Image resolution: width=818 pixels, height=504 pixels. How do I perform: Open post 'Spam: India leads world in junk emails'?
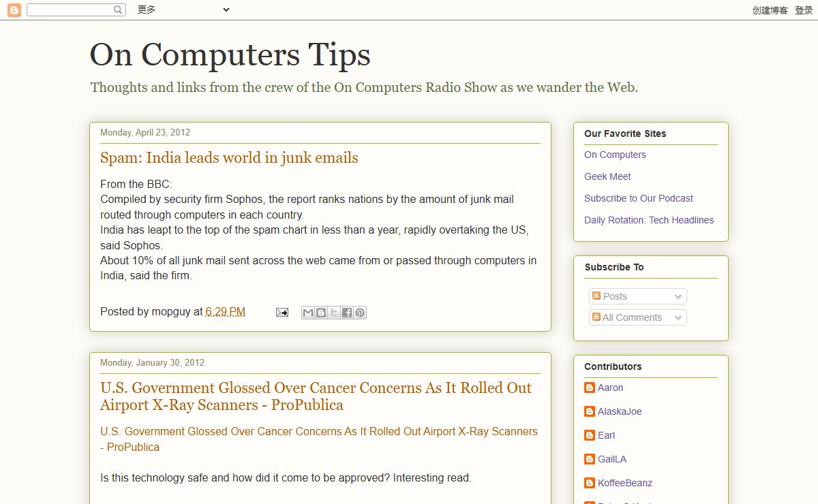click(x=229, y=158)
